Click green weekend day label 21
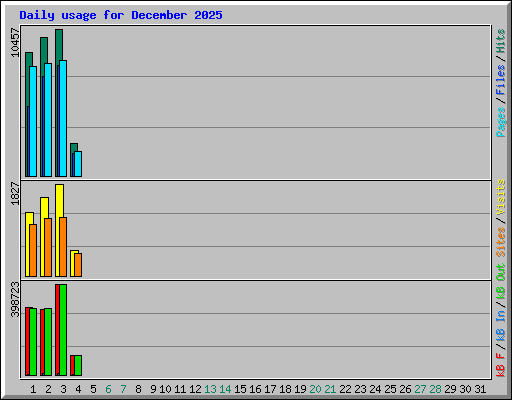Image resolution: width=512 pixels, height=400 pixels. tap(330, 389)
